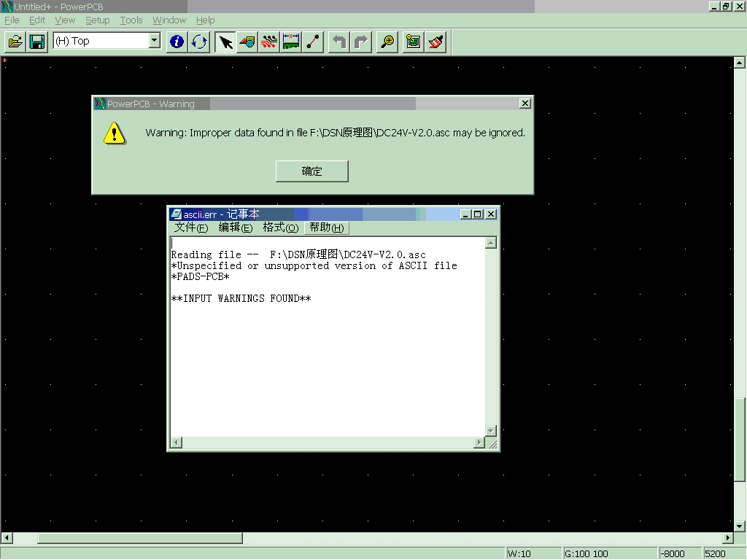747x560 pixels.
Task: Click the ascii.err Notepad title icon
Action: tap(177, 214)
